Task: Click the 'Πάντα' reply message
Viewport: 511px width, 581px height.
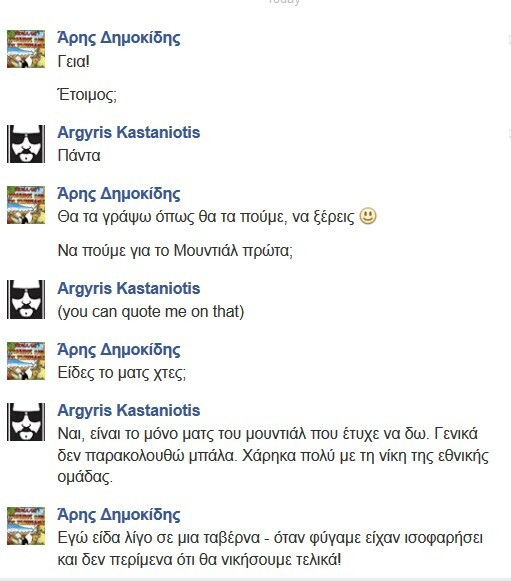Action: [79, 155]
